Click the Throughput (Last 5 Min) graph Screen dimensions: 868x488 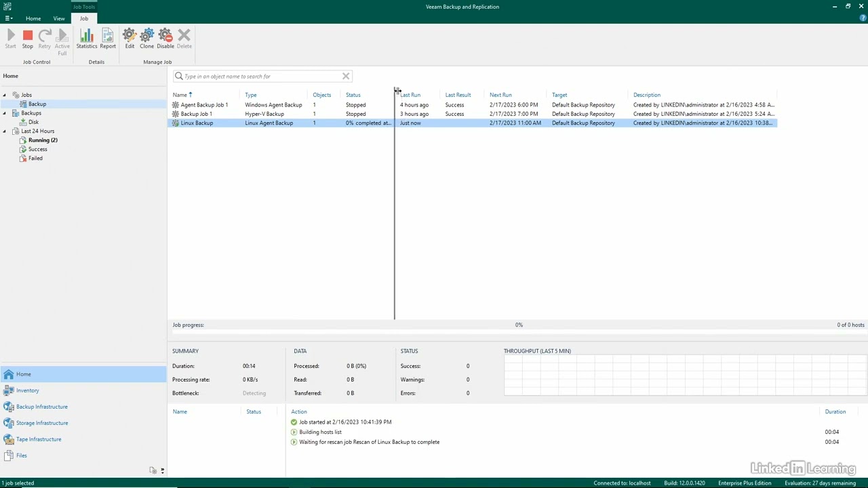pyautogui.click(x=685, y=376)
